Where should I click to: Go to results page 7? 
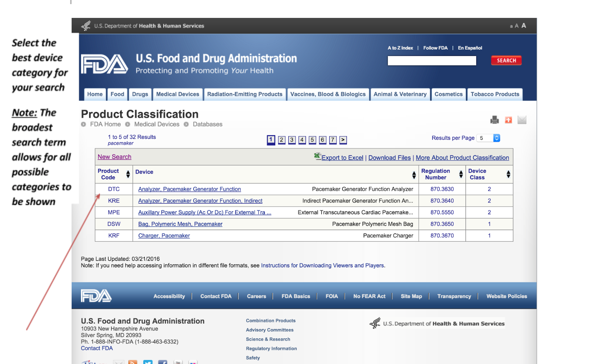333,140
